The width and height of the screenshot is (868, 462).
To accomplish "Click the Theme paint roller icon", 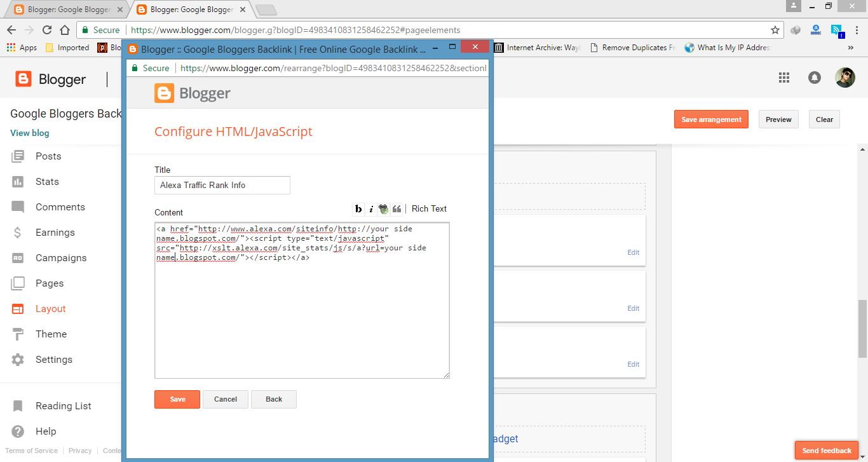I will point(18,334).
